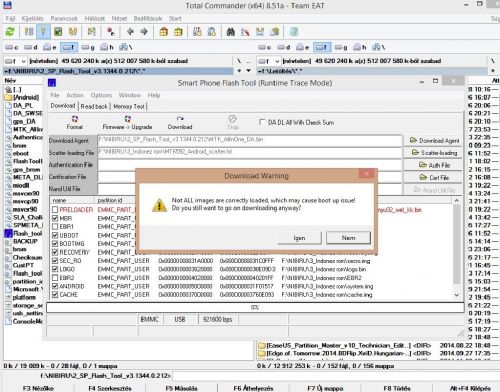
Task: Open the Fájl menu in Total Commander
Action: [x=10, y=18]
